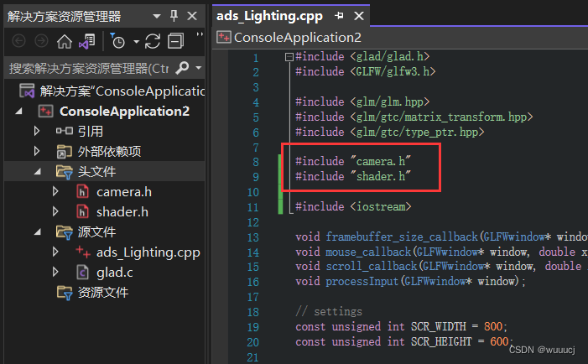Image resolution: width=588 pixels, height=364 pixels.
Task: Open pending changes filter clock icon
Action: tap(117, 41)
